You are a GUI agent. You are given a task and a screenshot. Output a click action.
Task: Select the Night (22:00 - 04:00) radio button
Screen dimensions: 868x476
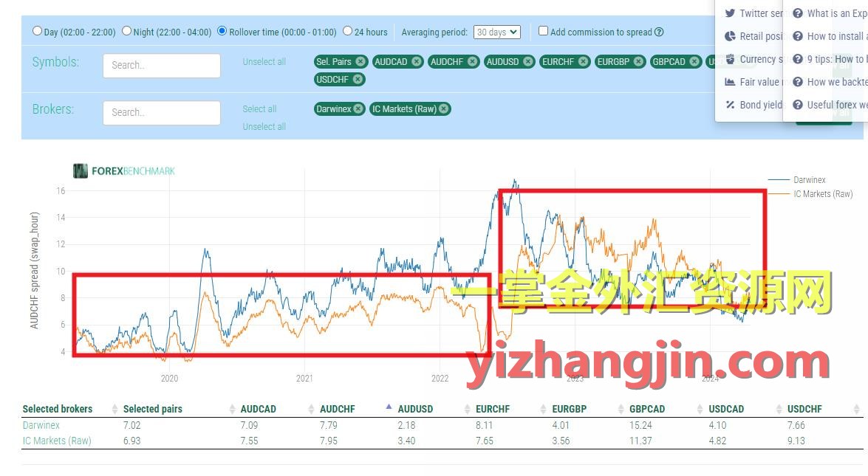point(127,31)
